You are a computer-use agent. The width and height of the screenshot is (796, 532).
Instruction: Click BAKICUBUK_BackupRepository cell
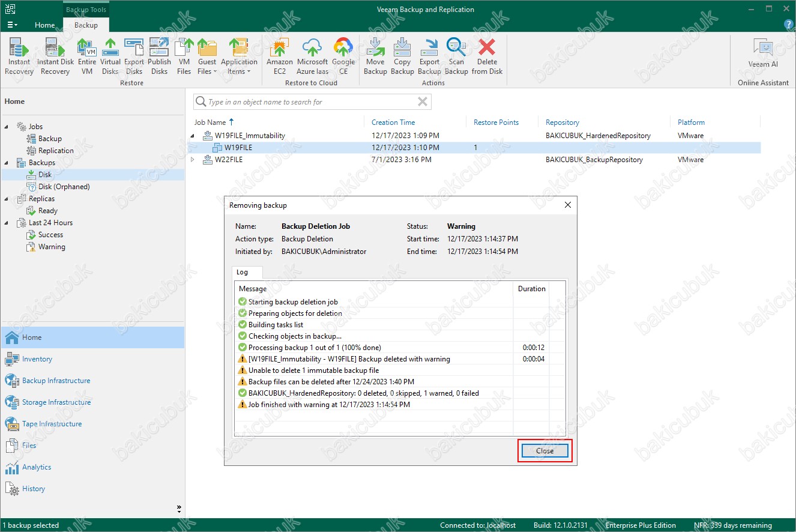tap(594, 160)
